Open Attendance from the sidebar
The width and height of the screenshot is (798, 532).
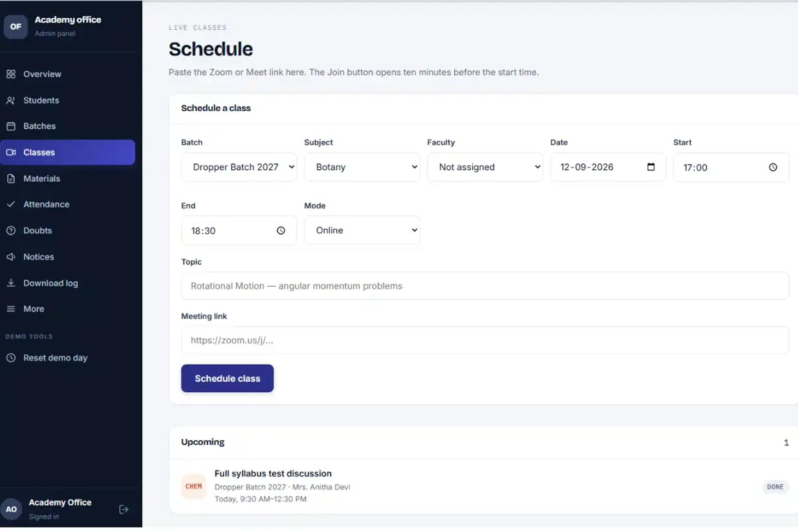tap(67, 204)
